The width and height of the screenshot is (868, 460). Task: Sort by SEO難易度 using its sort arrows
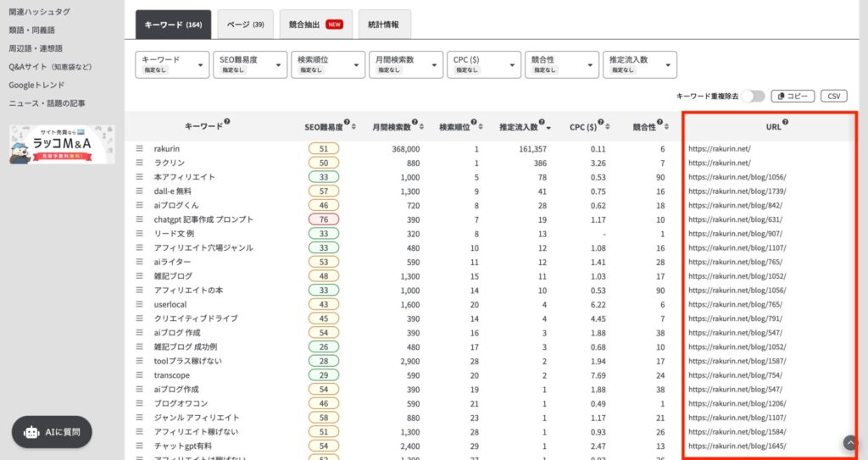(x=353, y=127)
